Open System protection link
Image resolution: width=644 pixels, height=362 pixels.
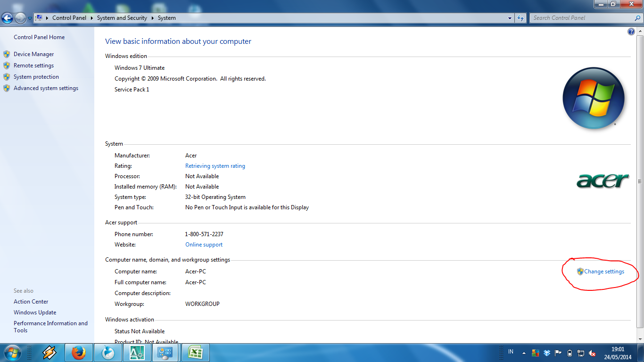coord(36,77)
